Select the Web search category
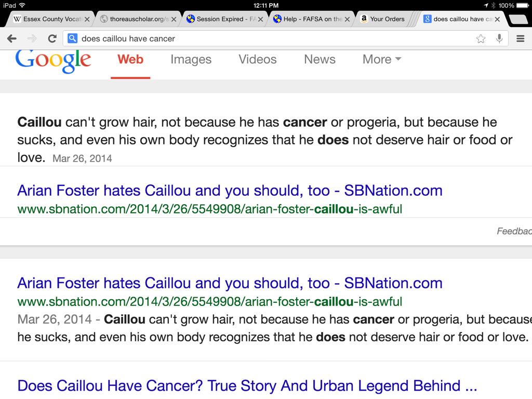 pos(130,59)
